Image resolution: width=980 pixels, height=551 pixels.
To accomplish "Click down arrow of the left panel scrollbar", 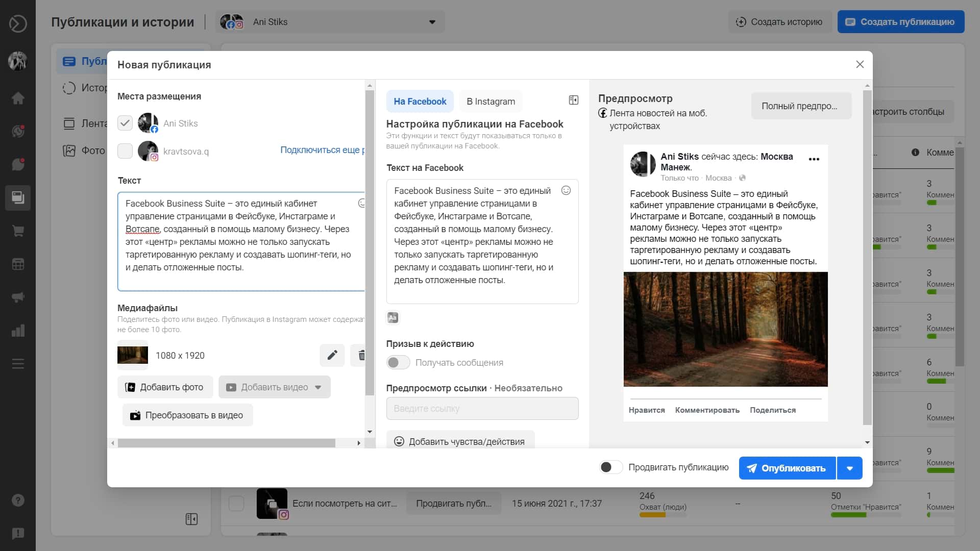I will (x=370, y=432).
